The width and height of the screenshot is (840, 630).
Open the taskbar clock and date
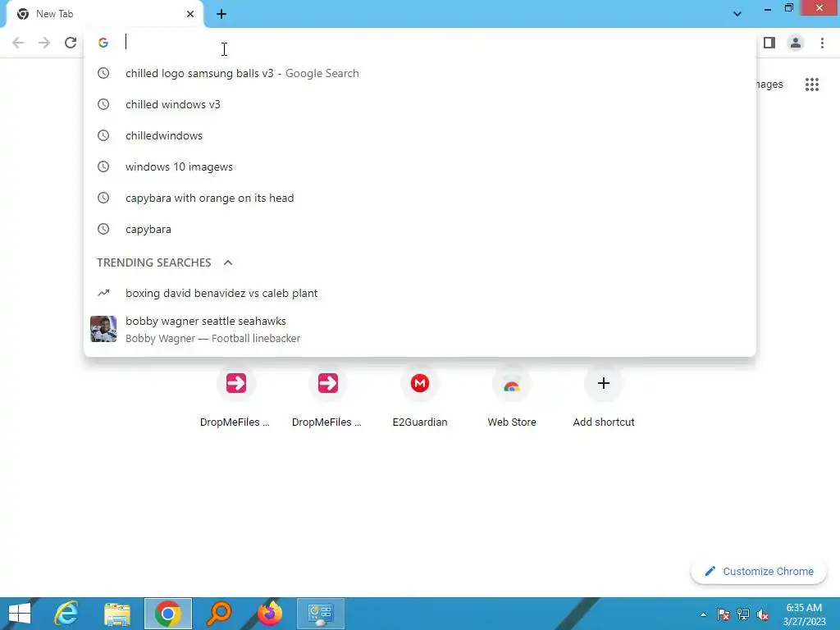pyautogui.click(x=804, y=614)
